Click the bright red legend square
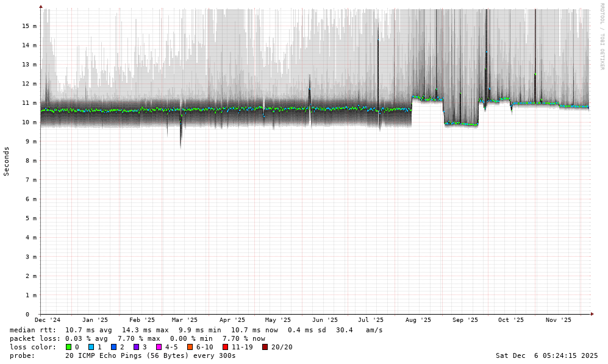 click(225, 347)
